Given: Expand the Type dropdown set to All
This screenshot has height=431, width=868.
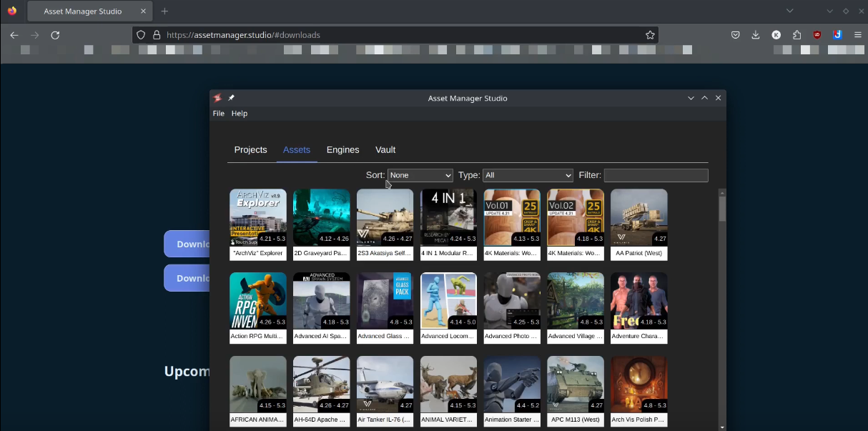Looking at the screenshot, I should point(528,175).
